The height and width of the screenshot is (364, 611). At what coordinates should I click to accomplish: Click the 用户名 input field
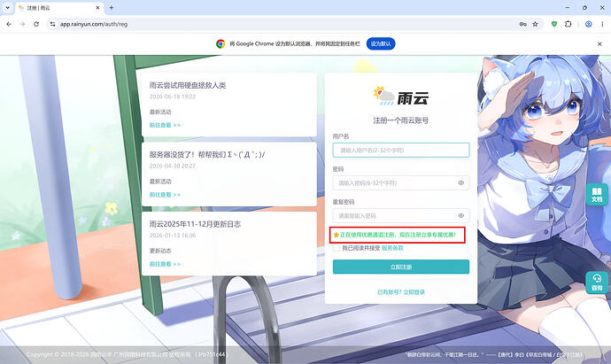pyautogui.click(x=401, y=150)
